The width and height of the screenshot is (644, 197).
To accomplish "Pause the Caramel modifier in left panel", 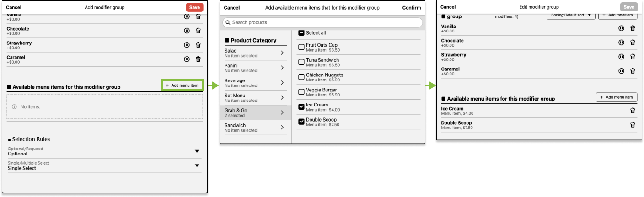I will coord(187,59).
